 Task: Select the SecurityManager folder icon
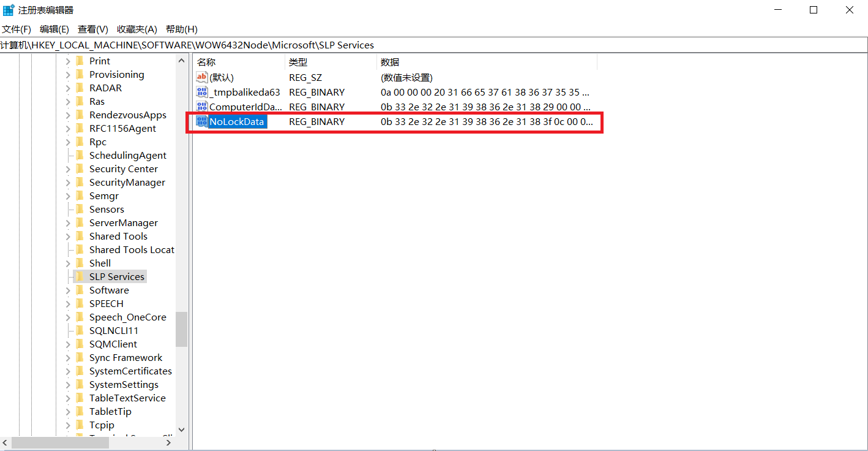tap(80, 183)
